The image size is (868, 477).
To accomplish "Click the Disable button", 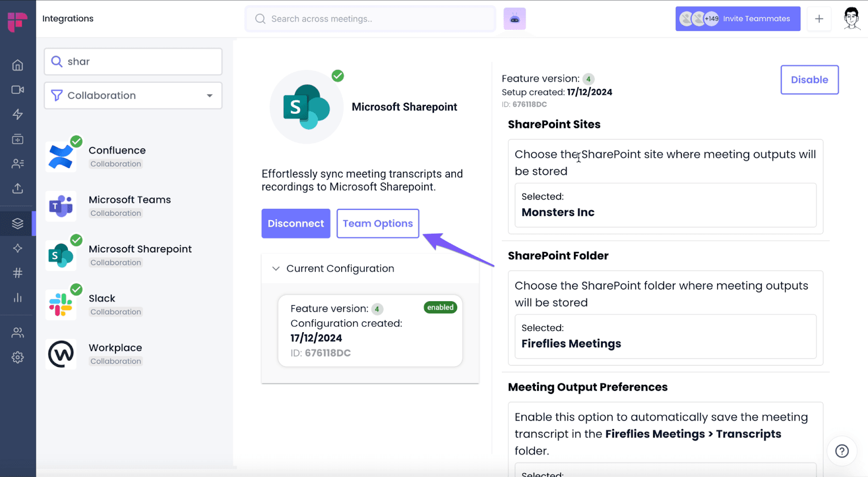I will [809, 80].
